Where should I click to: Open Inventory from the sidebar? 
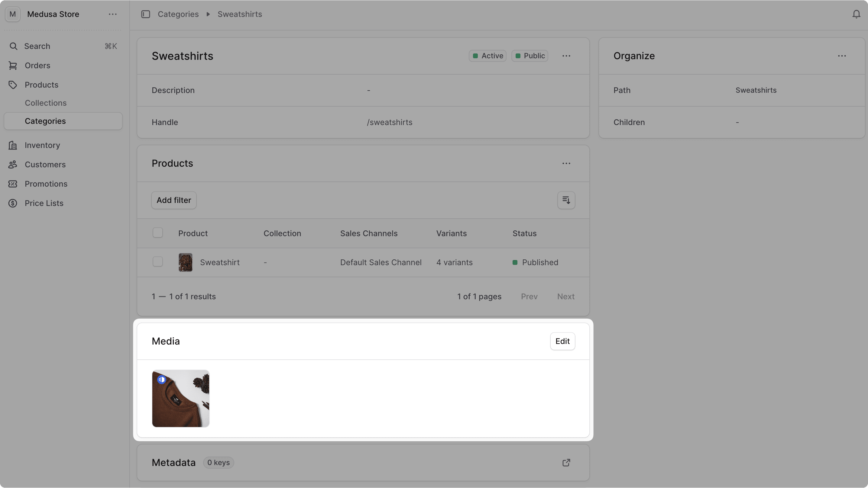[42, 145]
